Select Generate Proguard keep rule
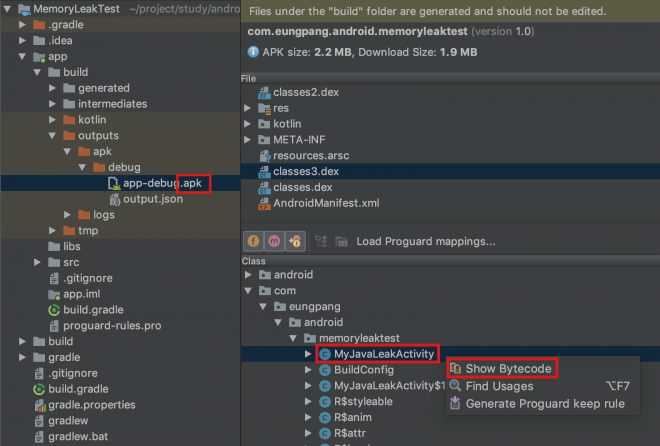660x446 pixels. click(545, 403)
